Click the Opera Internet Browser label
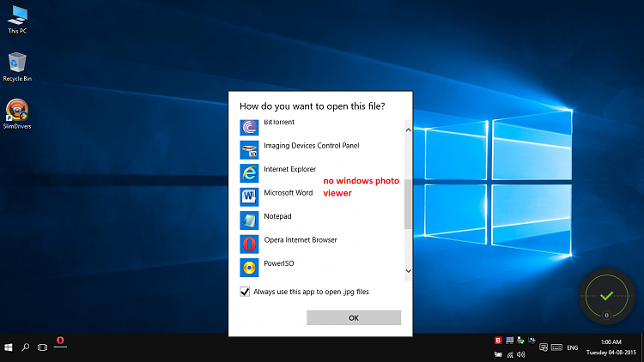Viewport: 644px width, 362px height. [x=301, y=239]
